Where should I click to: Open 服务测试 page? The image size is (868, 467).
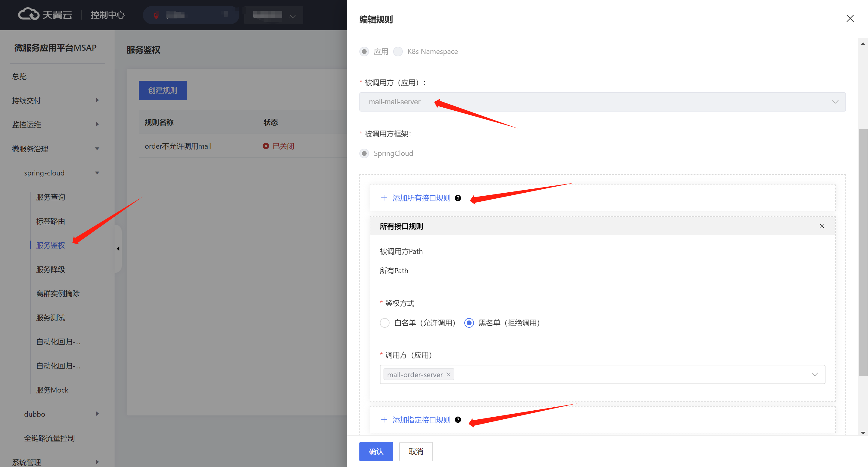[x=51, y=318]
